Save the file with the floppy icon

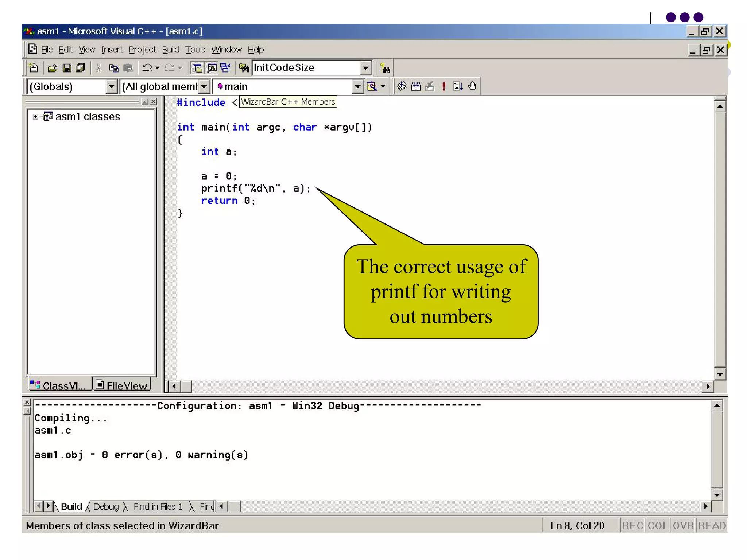point(67,68)
